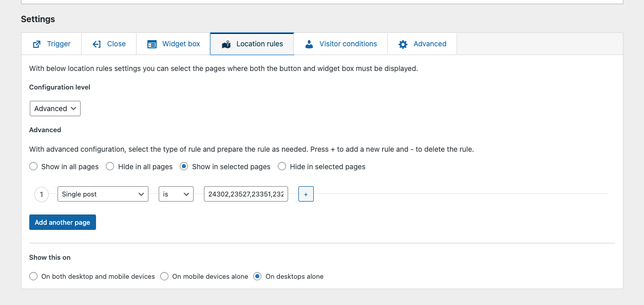Click the Widget box tab icon

(x=152, y=44)
